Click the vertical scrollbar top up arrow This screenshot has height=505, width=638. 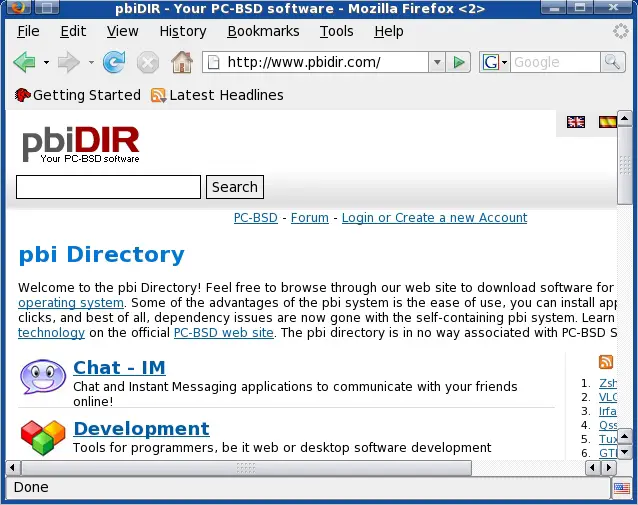pyautogui.click(x=625, y=118)
